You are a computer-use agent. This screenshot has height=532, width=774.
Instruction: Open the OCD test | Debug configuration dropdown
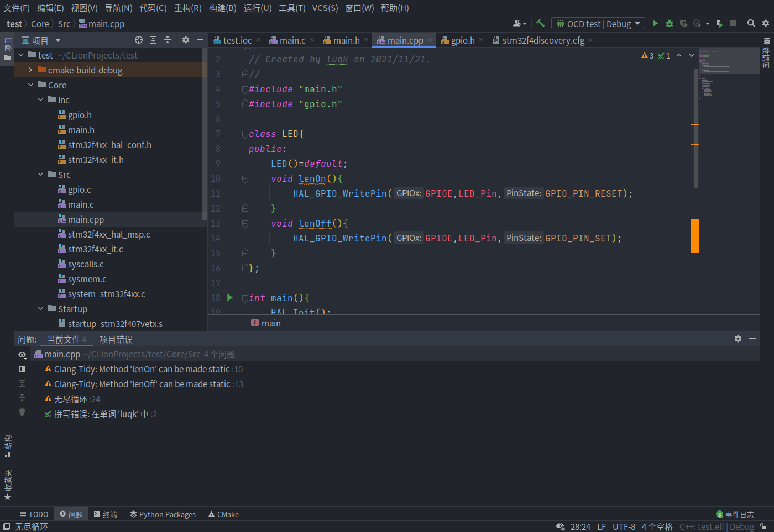(598, 24)
